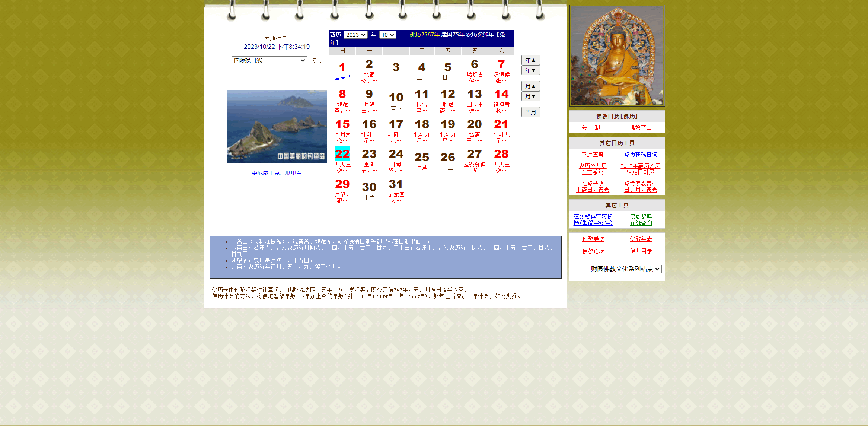Open the 农历查询 link
Image resolution: width=868 pixels, height=426 pixels.
[x=593, y=154]
